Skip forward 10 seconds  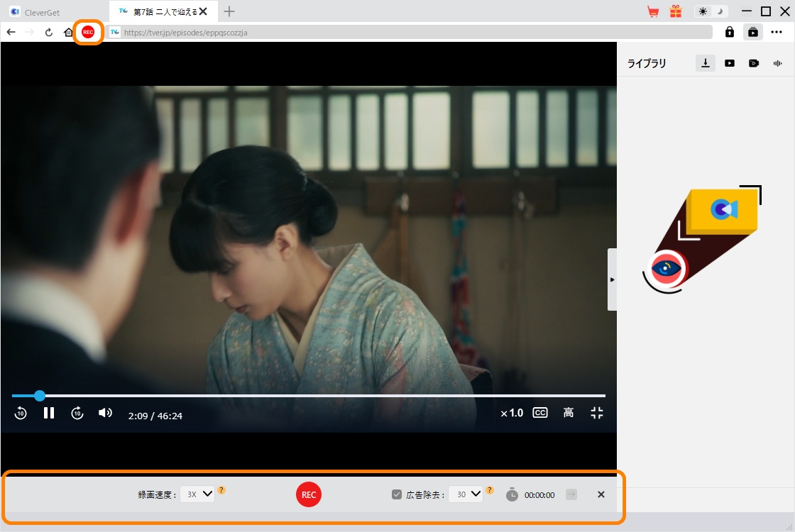(77, 413)
